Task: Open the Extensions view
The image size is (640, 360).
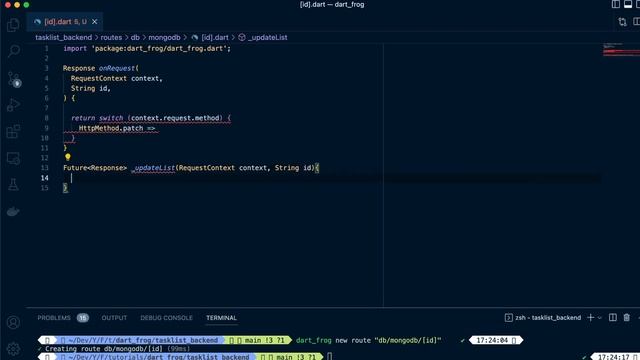Action: pos(13,131)
